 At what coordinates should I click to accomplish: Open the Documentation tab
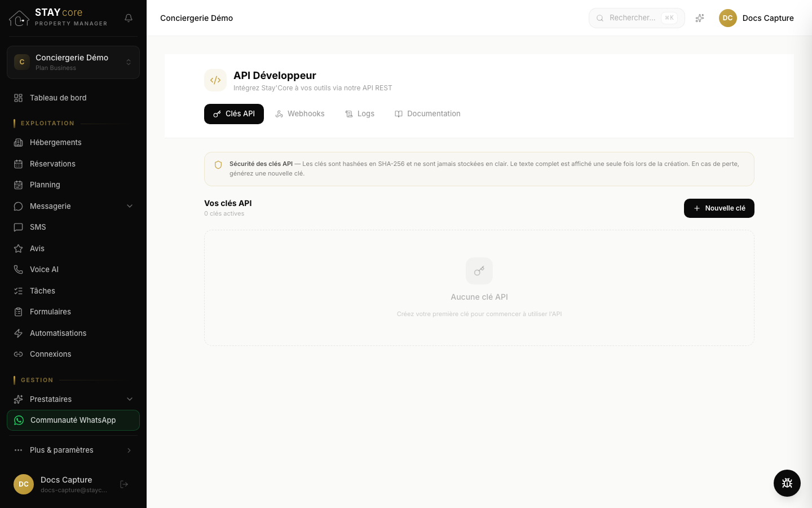pos(427,114)
